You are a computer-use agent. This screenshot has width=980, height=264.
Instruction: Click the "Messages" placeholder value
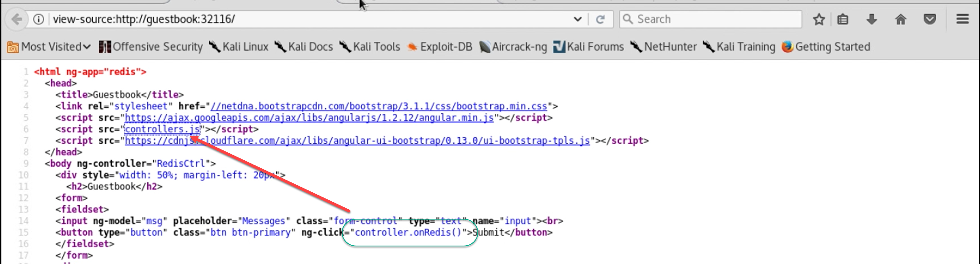pyautogui.click(x=264, y=221)
